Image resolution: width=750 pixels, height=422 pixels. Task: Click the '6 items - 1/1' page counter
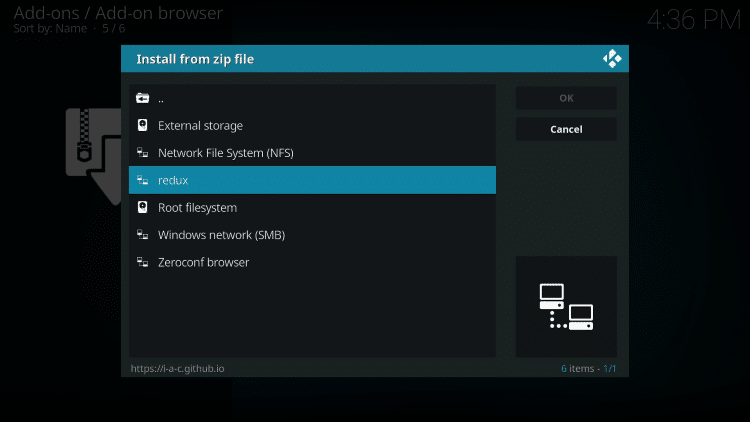point(588,369)
